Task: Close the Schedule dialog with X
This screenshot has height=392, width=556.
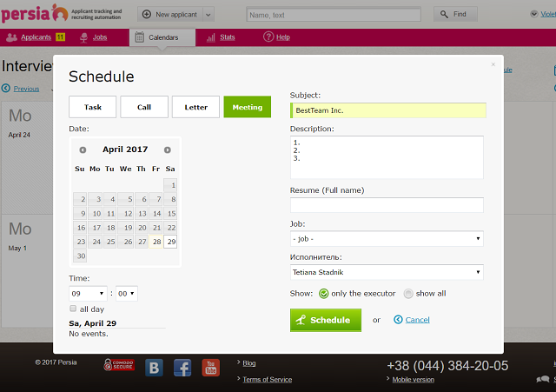Action: (x=492, y=64)
